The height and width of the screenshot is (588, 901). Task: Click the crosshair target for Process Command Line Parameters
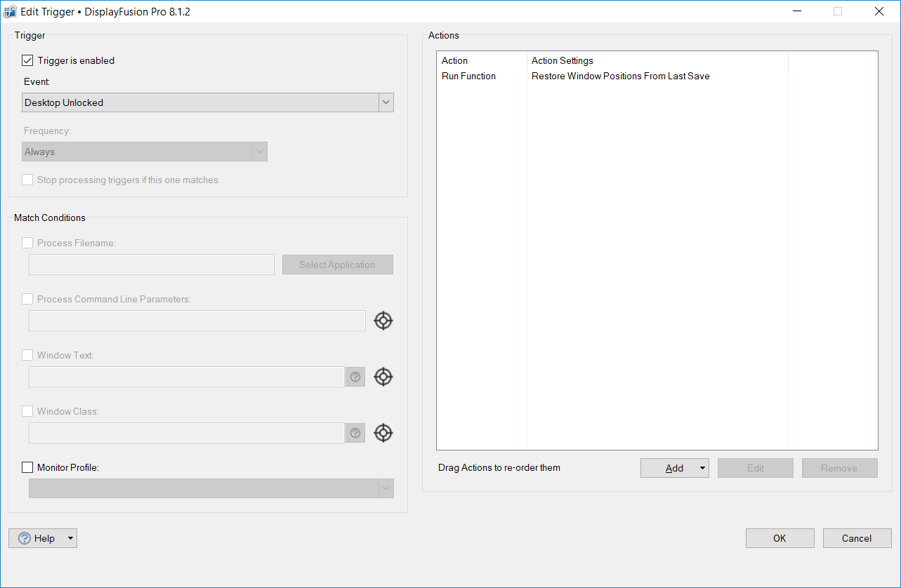click(383, 321)
